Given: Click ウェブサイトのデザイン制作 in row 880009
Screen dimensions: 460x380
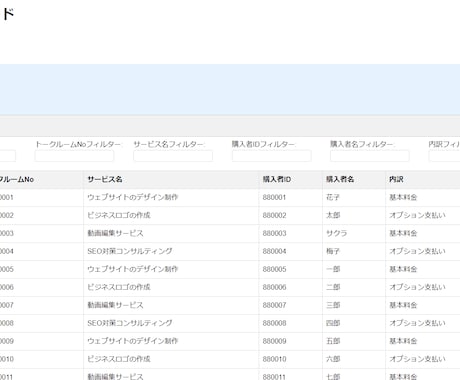Looking at the screenshot, I should (x=133, y=341).
